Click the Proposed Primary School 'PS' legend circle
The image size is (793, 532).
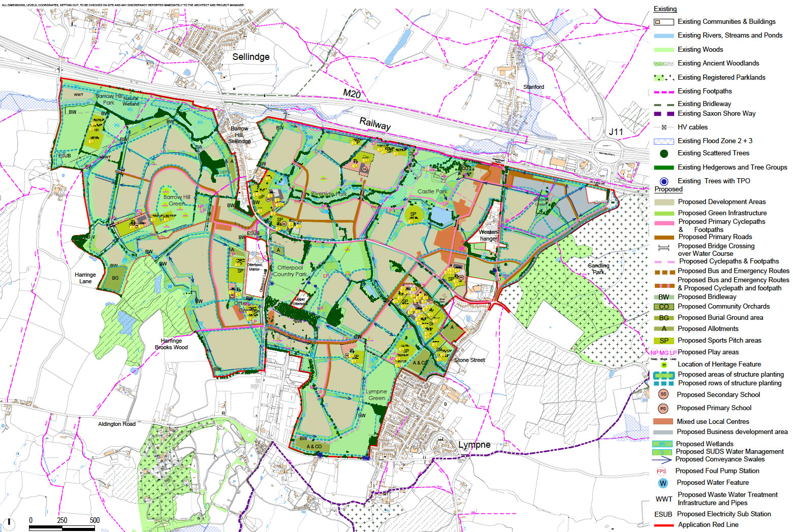(x=663, y=408)
